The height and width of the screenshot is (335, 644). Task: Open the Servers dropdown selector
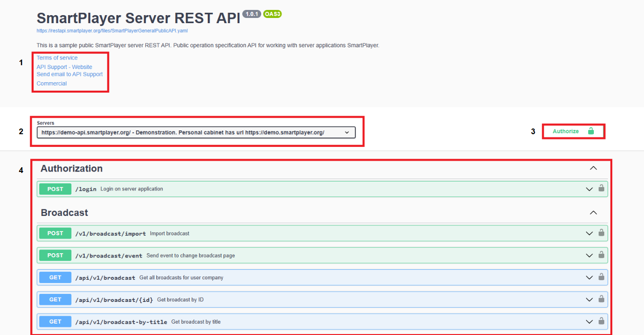coord(196,133)
